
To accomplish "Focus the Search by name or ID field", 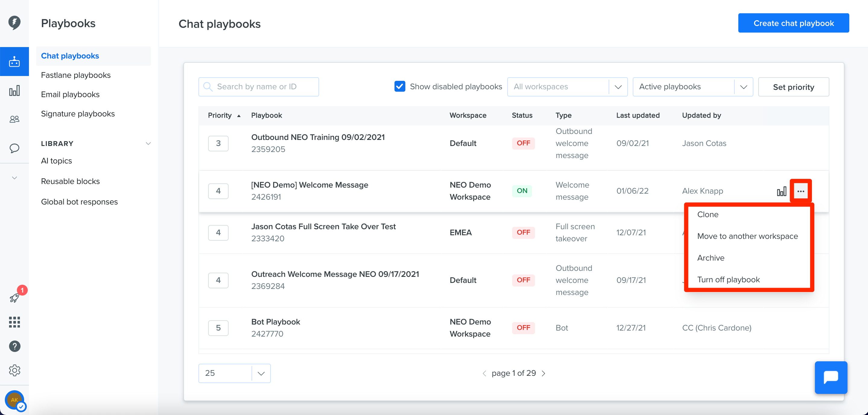I will click(258, 87).
